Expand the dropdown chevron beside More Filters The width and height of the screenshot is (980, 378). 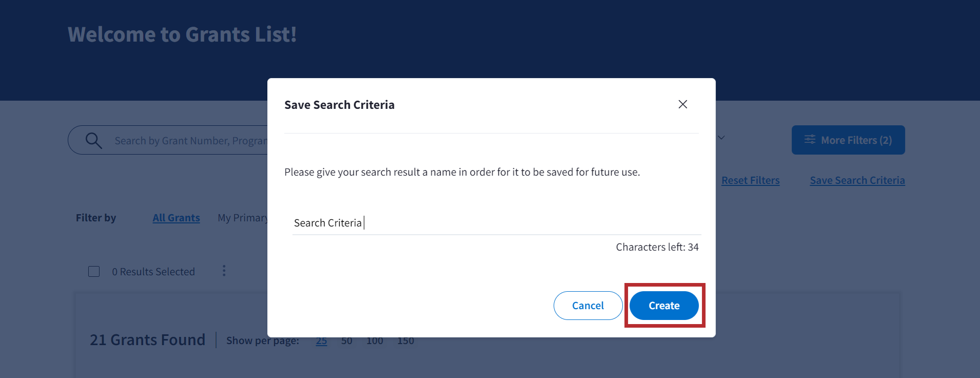pos(721,138)
